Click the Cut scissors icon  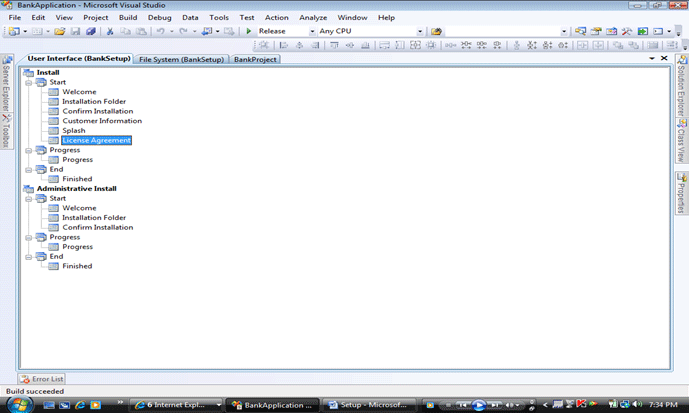point(110,31)
